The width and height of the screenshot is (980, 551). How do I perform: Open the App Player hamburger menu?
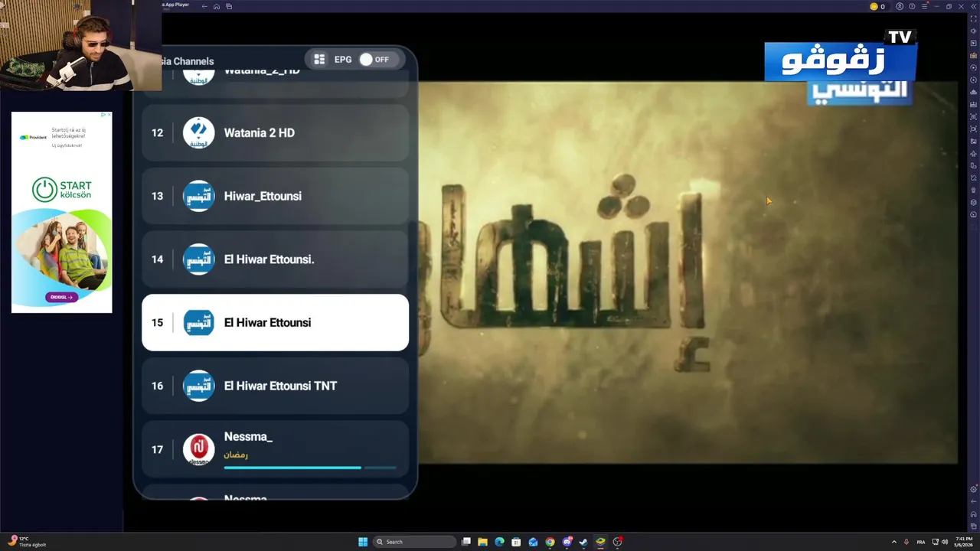924,6
